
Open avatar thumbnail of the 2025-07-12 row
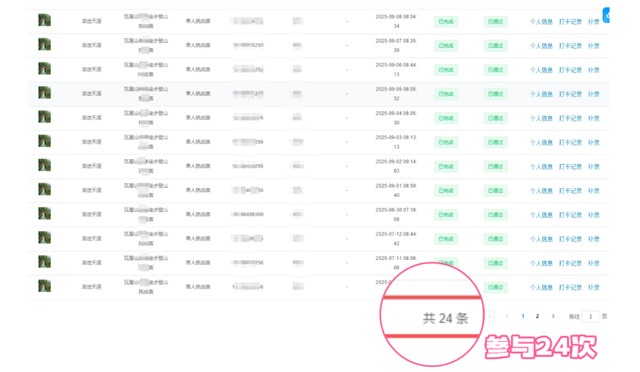[44, 238]
